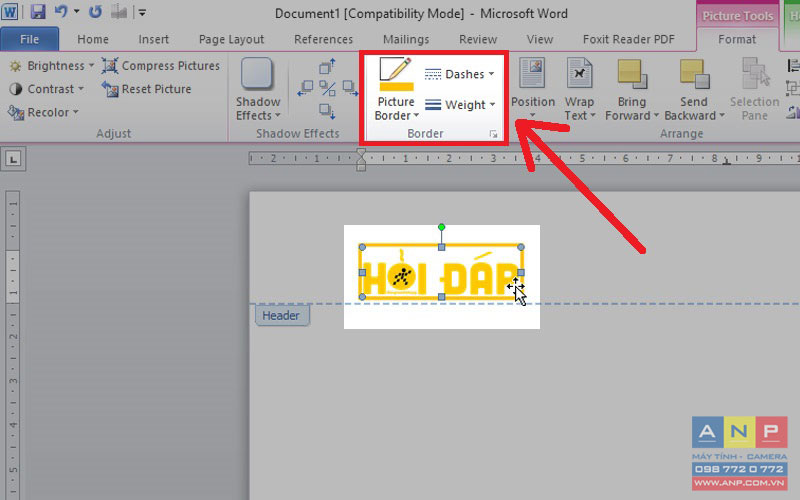The image size is (800, 500).
Task: Open the File tab
Action: (x=30, y=39)
